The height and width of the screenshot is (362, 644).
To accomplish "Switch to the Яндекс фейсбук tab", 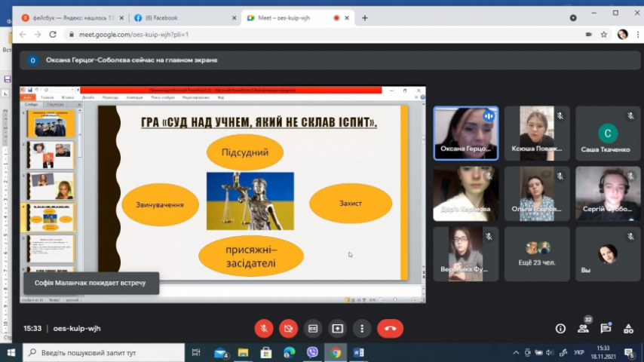I will coord(68,17).
